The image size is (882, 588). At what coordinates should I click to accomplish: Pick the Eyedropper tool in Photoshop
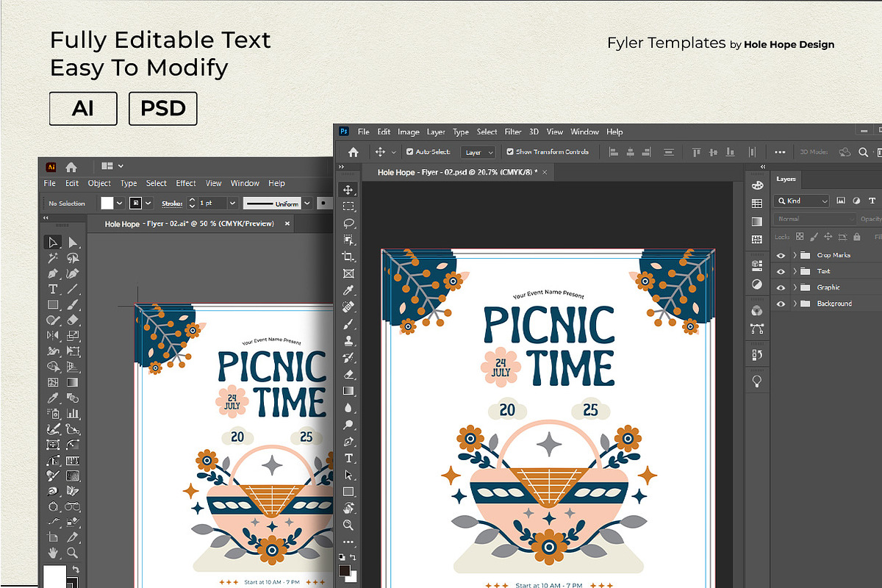pyautogui.click(x=348, y=290)
